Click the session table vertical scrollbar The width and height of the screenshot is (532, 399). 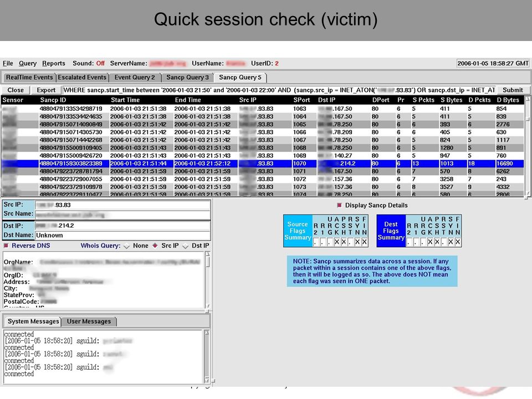[528, 146]
